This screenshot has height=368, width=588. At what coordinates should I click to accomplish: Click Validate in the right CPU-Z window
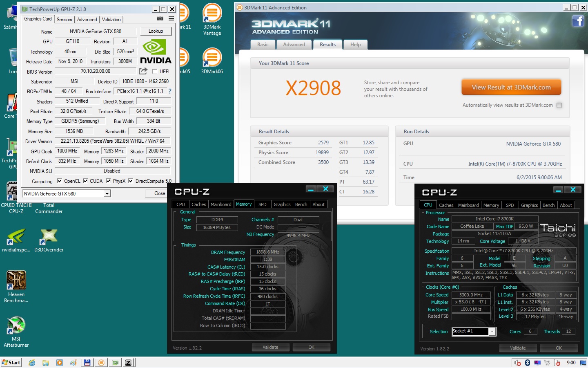pos(518,348)
